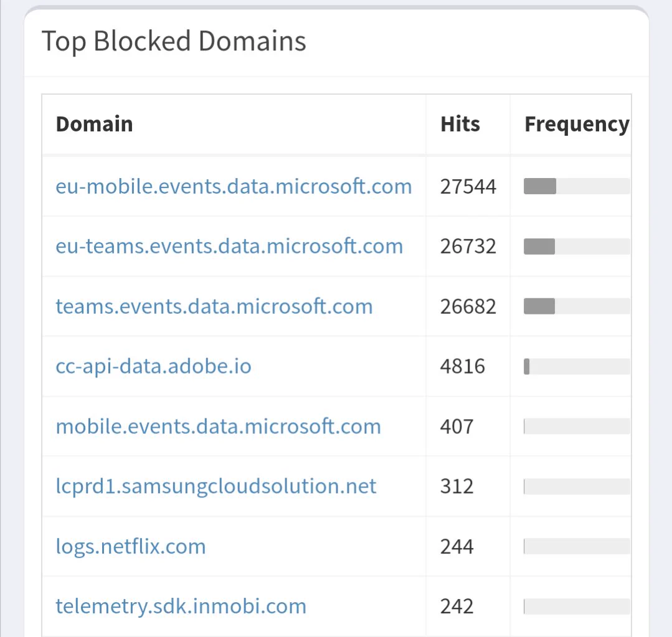The width and height of the screenshot is (672, 637).
Task: Click frequency bar for 26732 hits row
Action: [577, 247]
